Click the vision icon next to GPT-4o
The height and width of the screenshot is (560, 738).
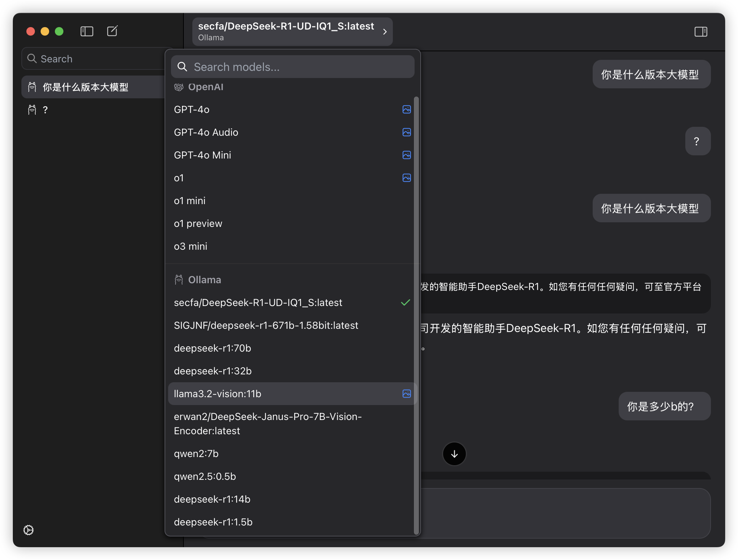point(406,109)
